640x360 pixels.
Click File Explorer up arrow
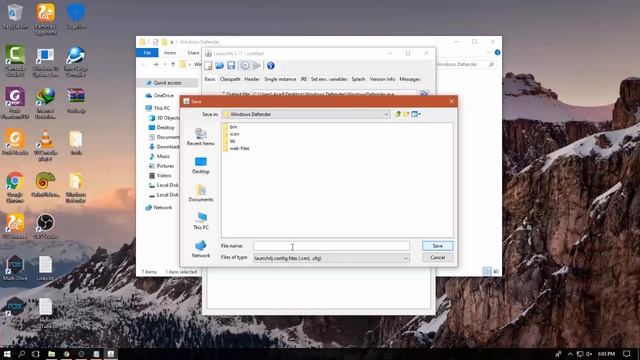pos(173,64)
